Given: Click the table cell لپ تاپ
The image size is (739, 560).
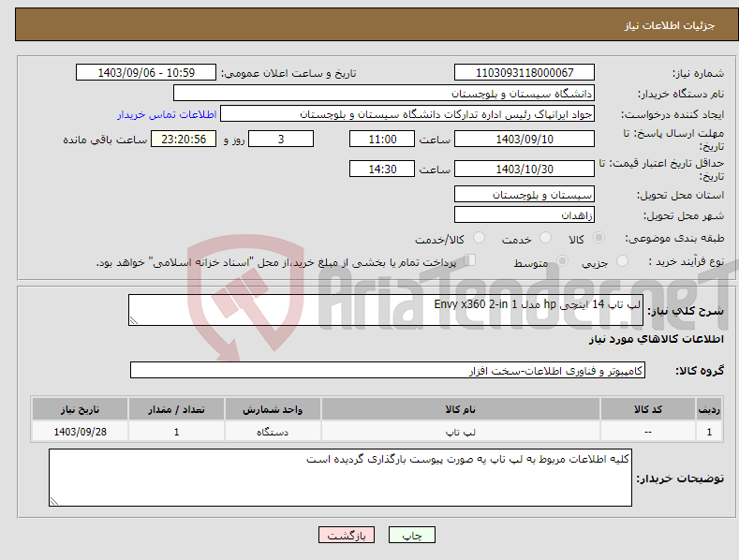Looking at the screenshot, I should (x=461, y=432).
